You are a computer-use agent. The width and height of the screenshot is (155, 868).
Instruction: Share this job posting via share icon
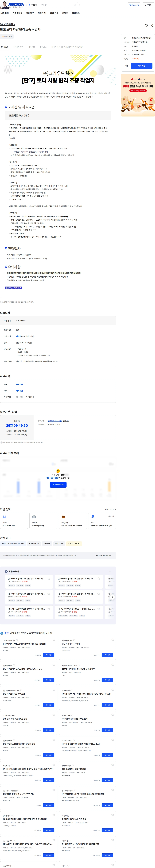(x=152, y=26)
